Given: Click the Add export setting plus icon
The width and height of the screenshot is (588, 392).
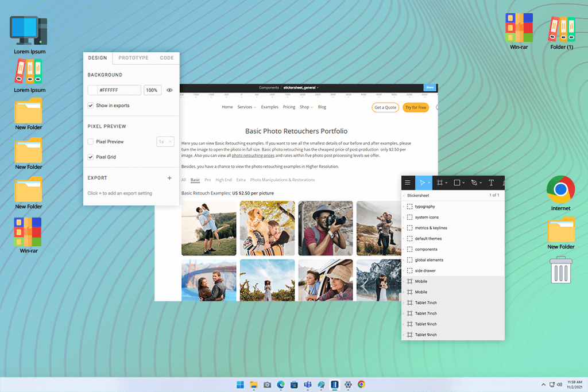Looking at the screenshot, I should point(169,178).
